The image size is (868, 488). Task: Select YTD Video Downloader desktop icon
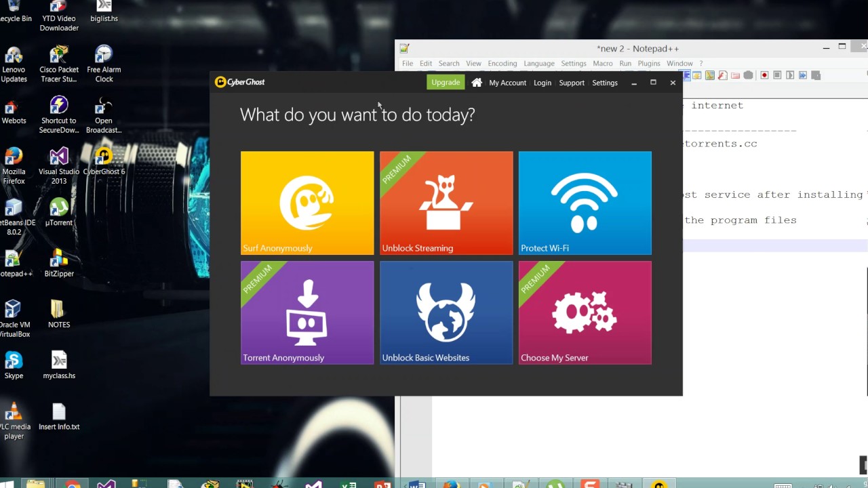click(x=59, y=16)
